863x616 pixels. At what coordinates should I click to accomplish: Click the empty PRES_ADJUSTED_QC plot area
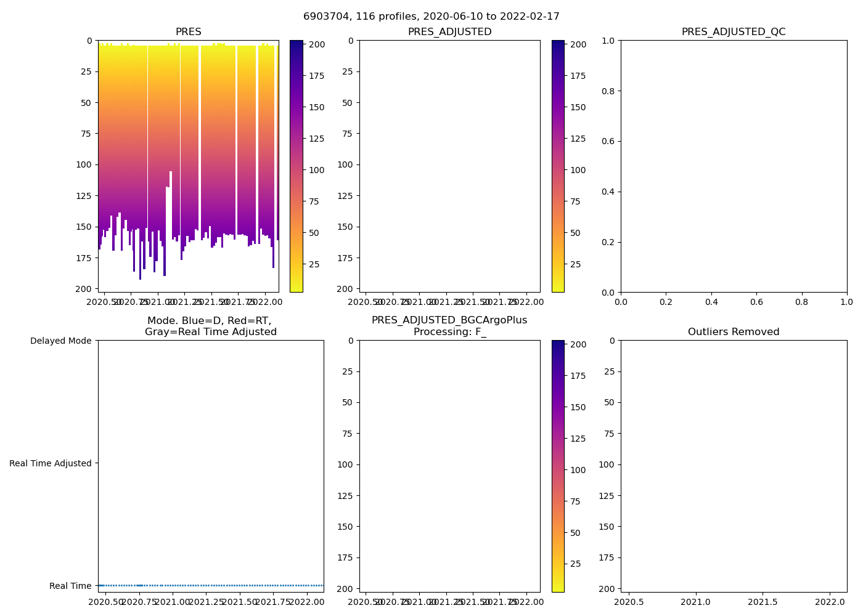tap(734, 166)
